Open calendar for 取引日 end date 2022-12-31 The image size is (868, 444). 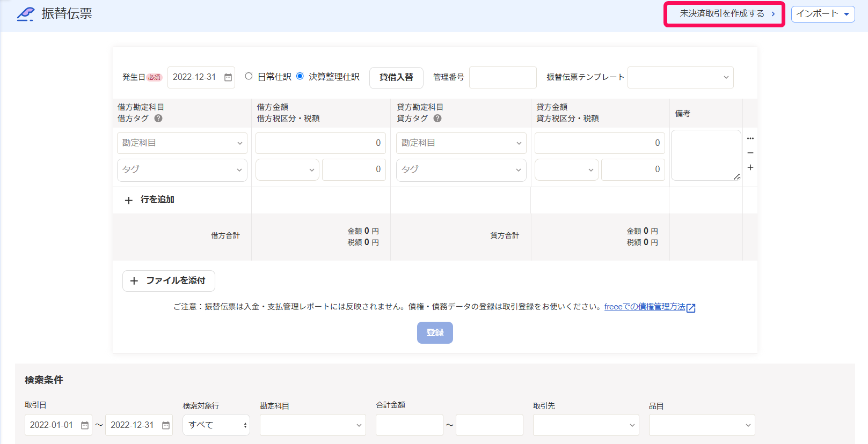click(x=166, y=425)
